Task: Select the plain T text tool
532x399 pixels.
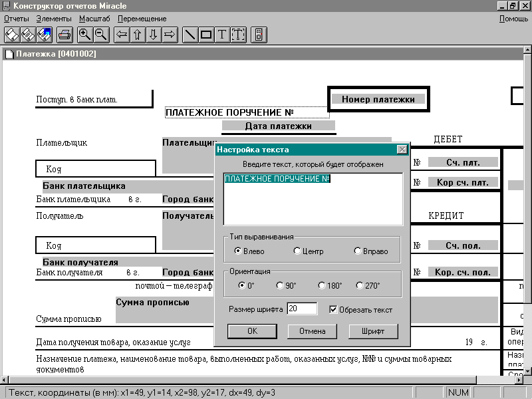Action: pyautogui.click(x=222, y=34)
